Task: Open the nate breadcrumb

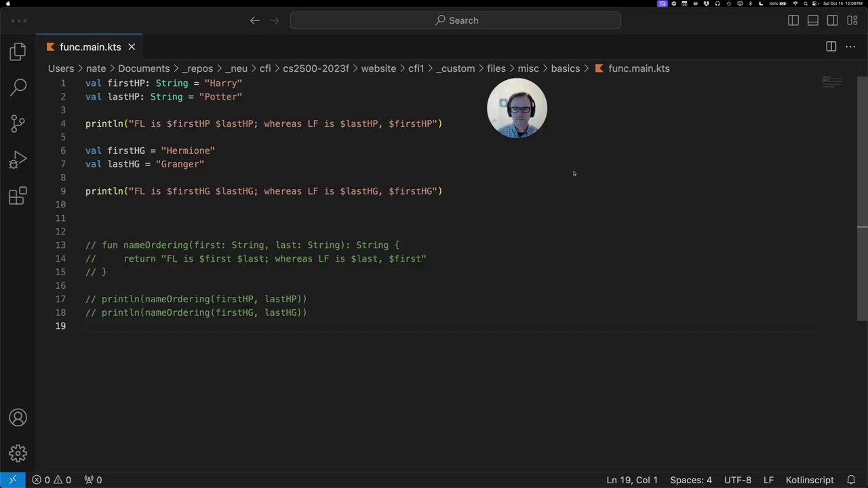Action: click(x=96, y=68)
